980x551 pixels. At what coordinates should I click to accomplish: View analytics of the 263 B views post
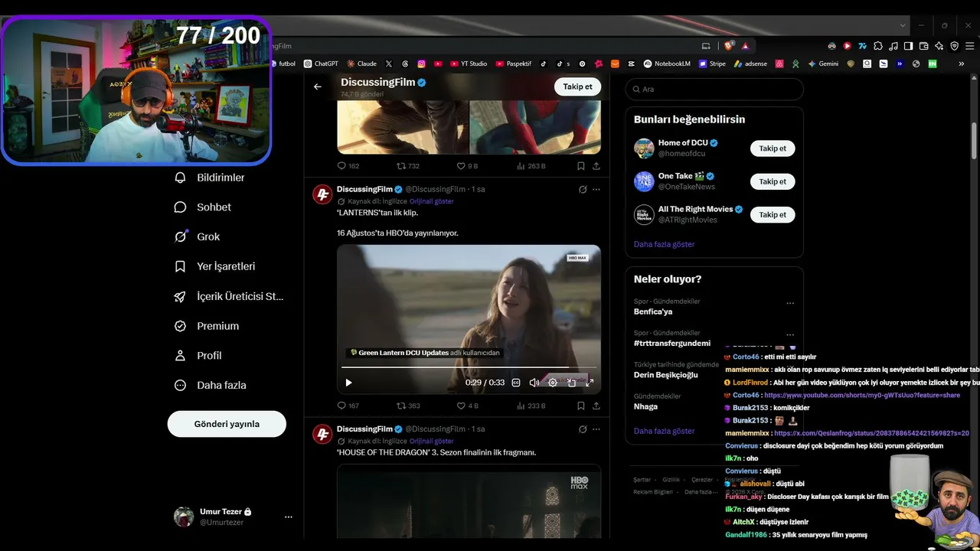point(531,166)
